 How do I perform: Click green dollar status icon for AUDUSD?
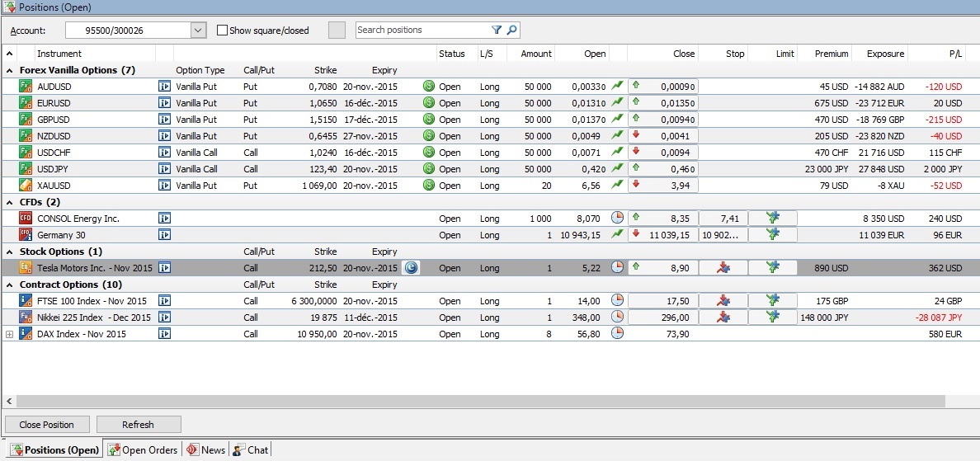click(429, 87)
